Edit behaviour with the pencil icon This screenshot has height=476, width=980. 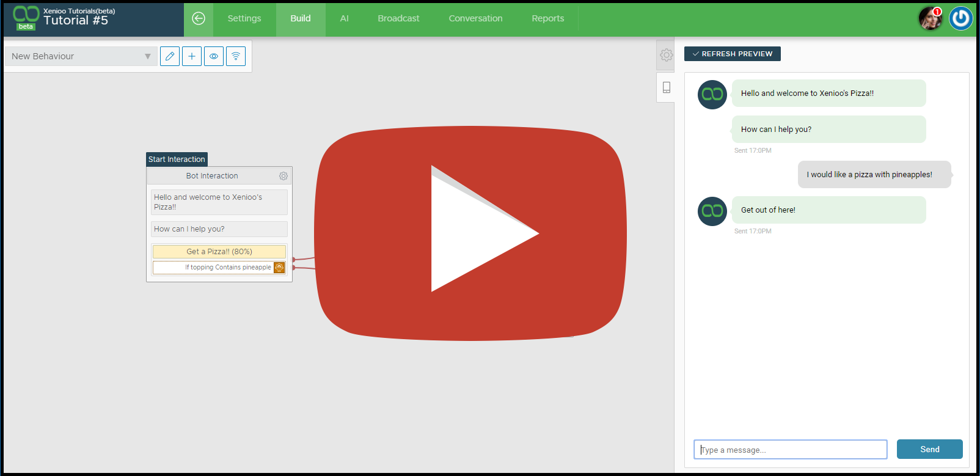[x=170, y=56]
